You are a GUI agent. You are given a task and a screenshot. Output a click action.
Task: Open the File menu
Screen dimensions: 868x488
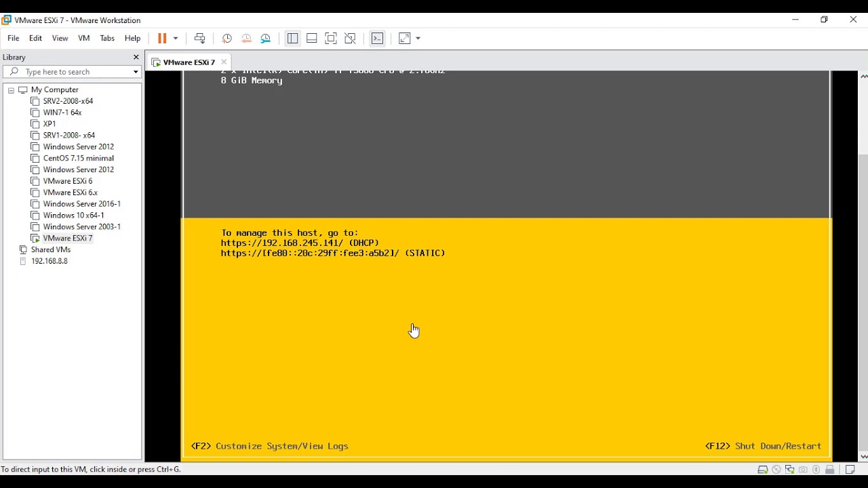14,39
